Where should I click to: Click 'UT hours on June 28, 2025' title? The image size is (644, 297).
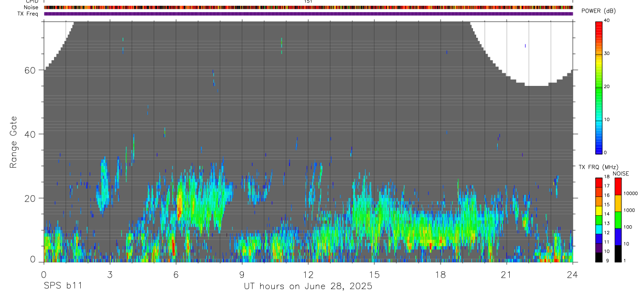pyautogui.click(x=308, y=287)
